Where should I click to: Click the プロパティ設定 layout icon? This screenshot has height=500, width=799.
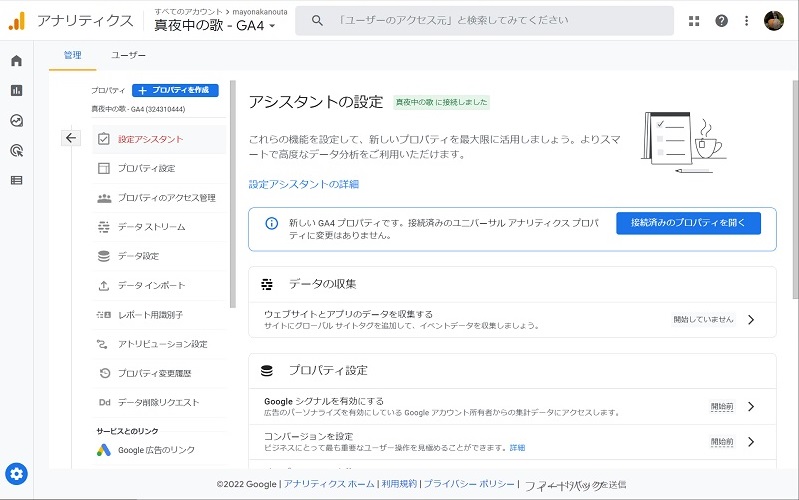[103, 168]
